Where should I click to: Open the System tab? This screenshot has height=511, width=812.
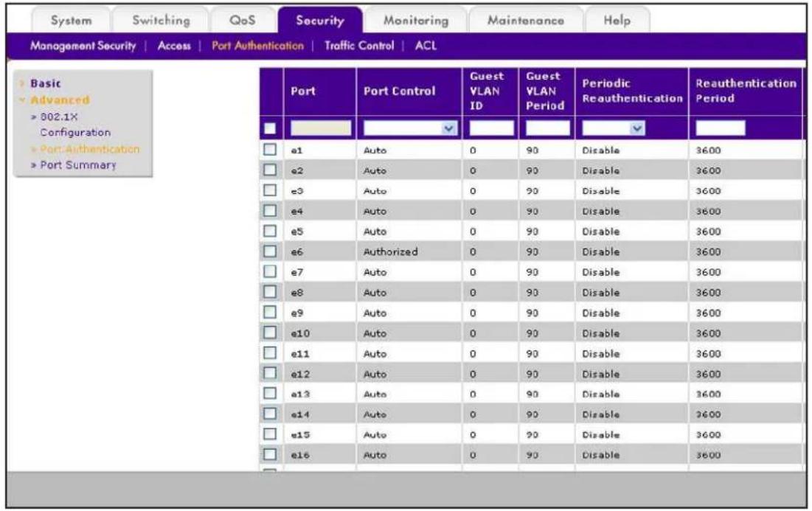71,20
